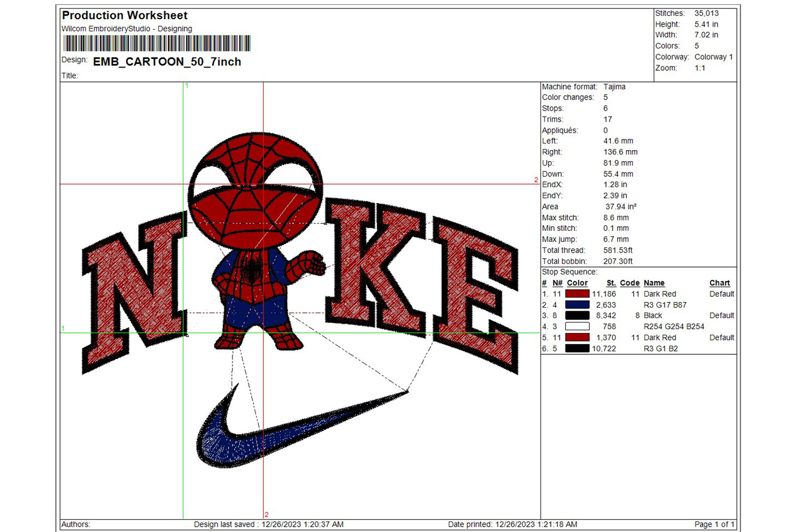Click the Up value 81.9 mm

click(x=618, y=163)
